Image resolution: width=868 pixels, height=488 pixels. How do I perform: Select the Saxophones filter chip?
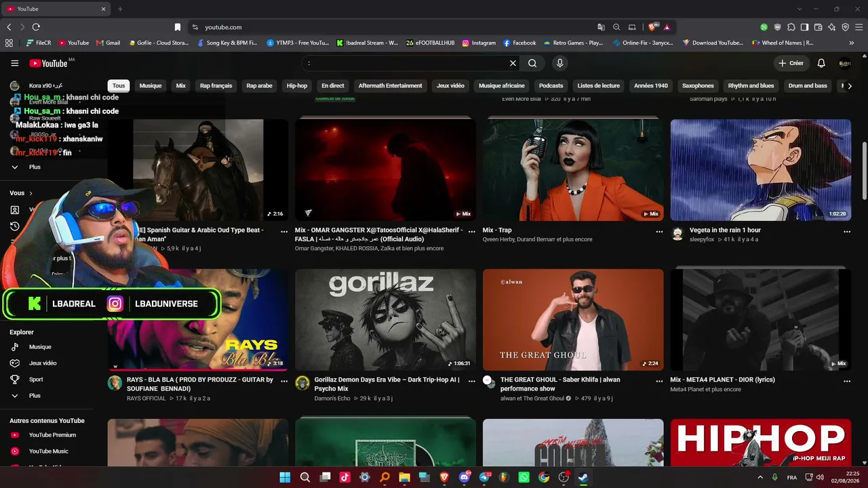[698, 86]
